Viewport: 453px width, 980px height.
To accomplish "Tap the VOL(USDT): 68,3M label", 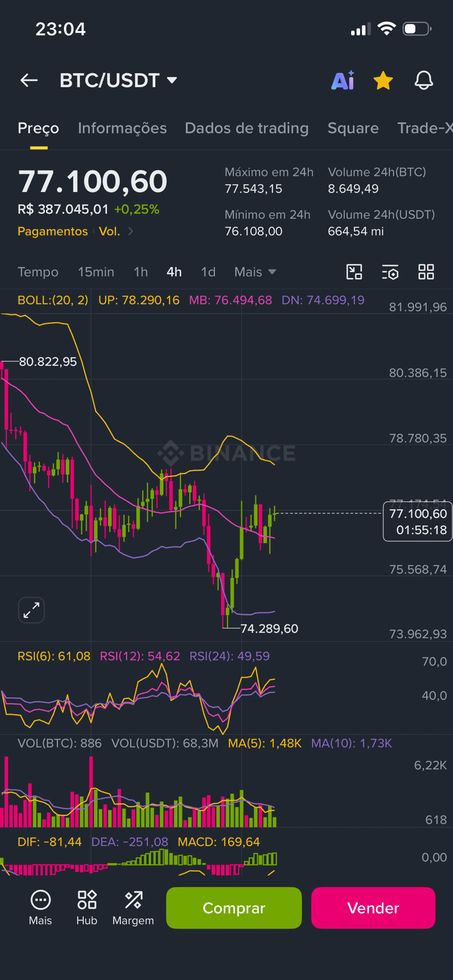I will point(165,743).
